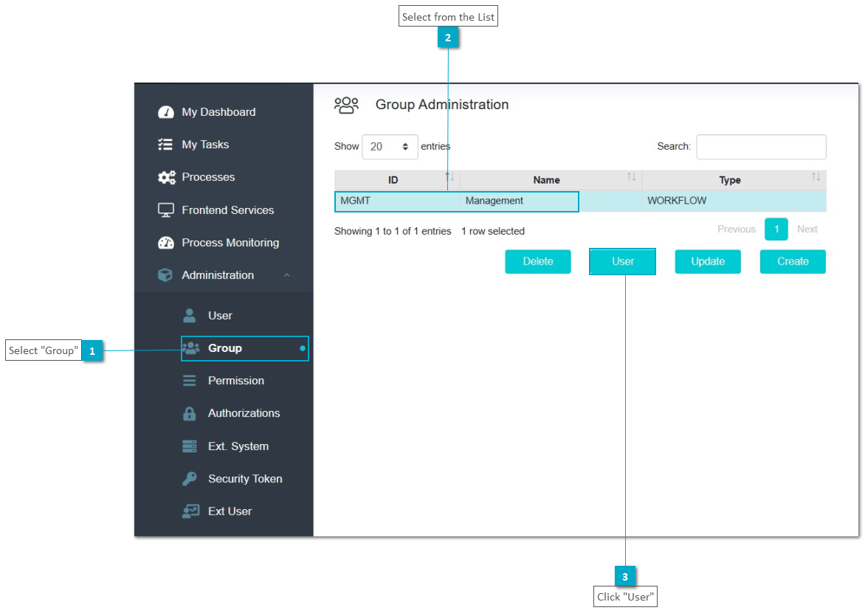
Task: Collapse the Administration menu chevron
Action: point(287,275)
